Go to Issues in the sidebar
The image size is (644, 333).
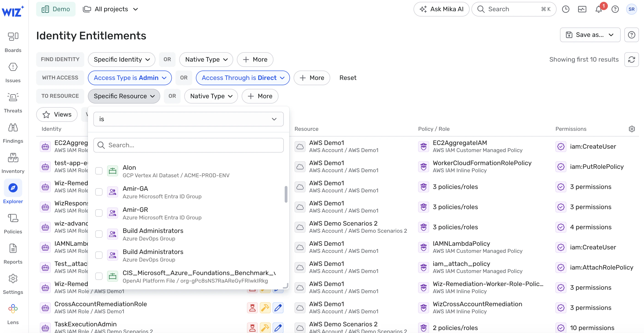(13, 73)
